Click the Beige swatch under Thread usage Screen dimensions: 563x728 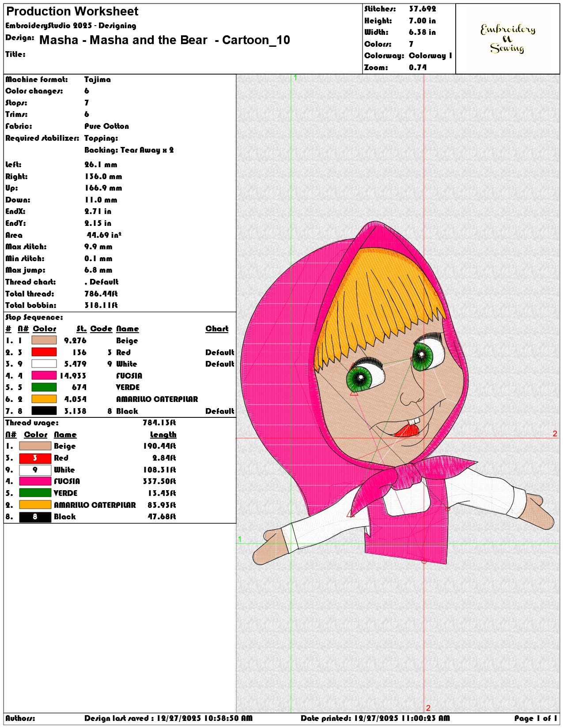coord(35,446)
